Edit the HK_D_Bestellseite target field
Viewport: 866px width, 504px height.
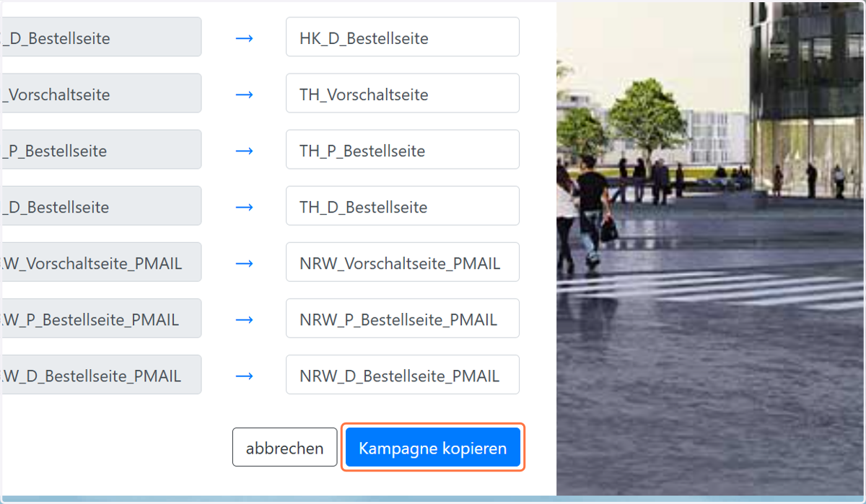coord(403,37)
